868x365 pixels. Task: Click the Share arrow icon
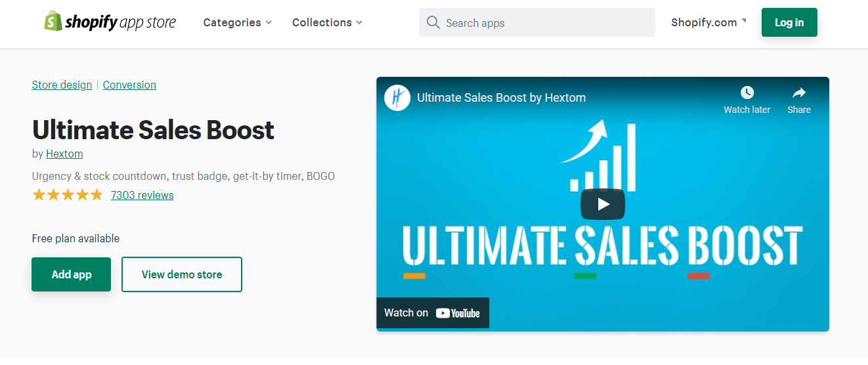pyautogui.click(x=798, y=93)
